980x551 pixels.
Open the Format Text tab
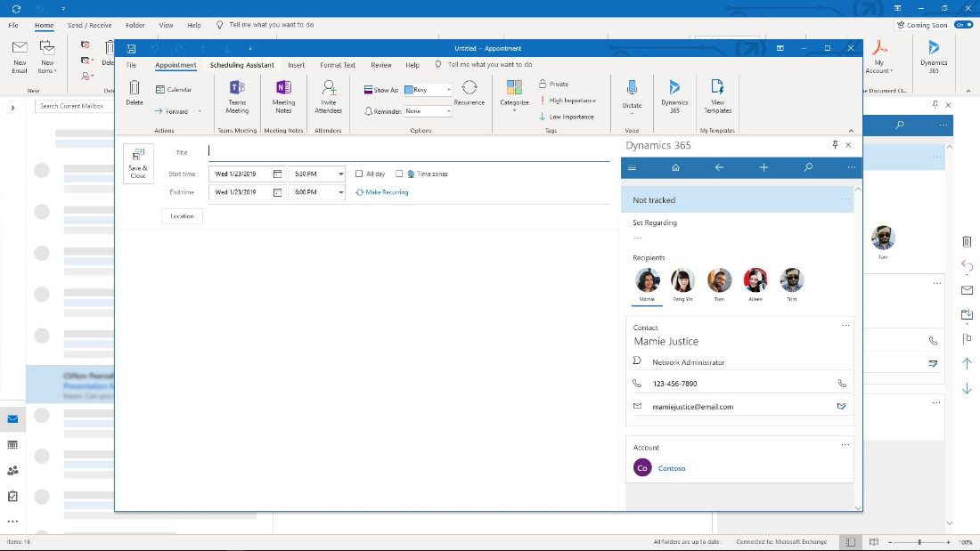(337, 64)
